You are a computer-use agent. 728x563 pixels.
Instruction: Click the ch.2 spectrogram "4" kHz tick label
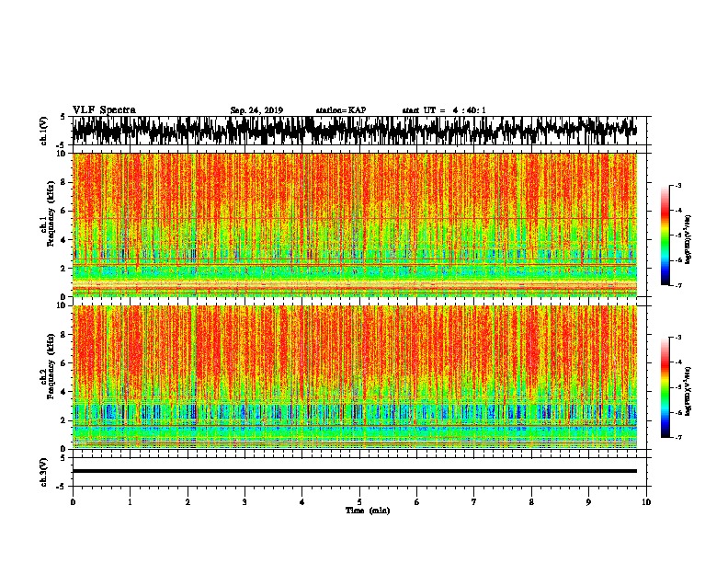(63, 392)
